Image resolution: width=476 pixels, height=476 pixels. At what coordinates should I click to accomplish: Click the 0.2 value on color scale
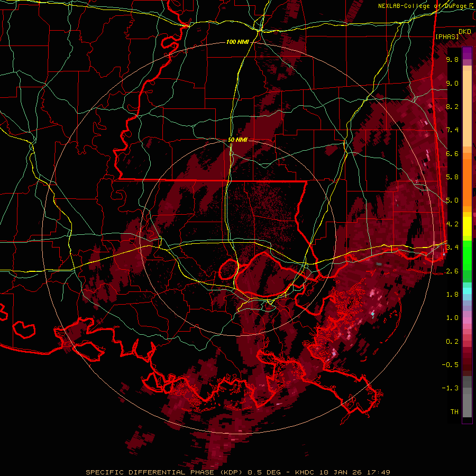pos(452,342)
